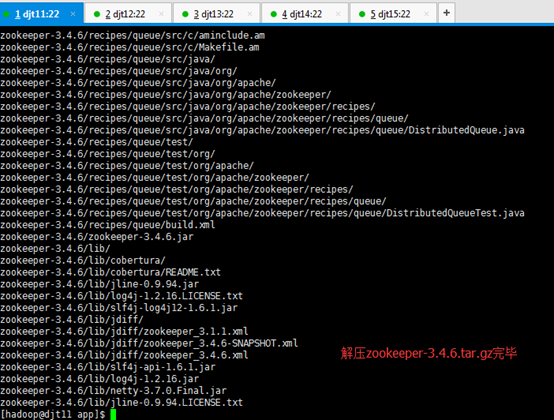Click the lib/slf4j-log4j12-1.6.1.jar line

(119, 308)
